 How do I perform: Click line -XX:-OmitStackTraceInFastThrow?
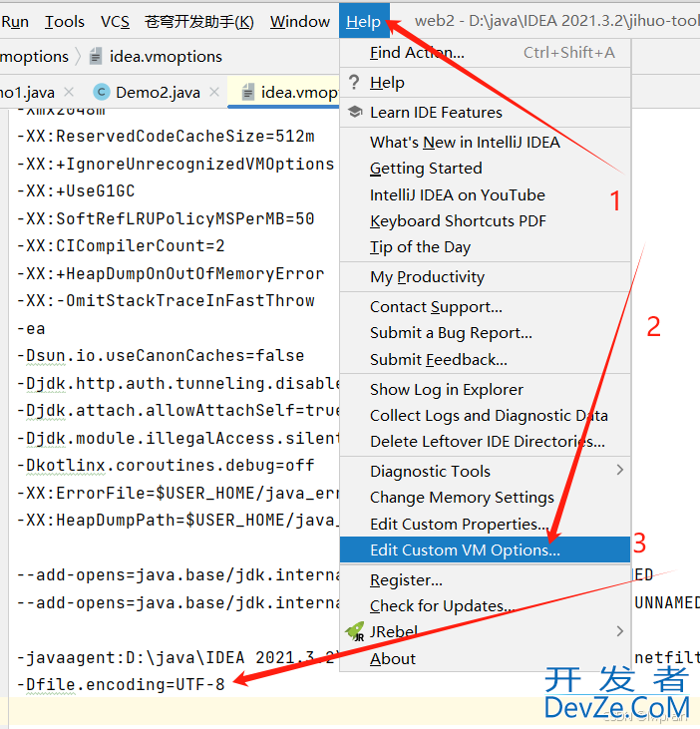[x=166, y=301]
